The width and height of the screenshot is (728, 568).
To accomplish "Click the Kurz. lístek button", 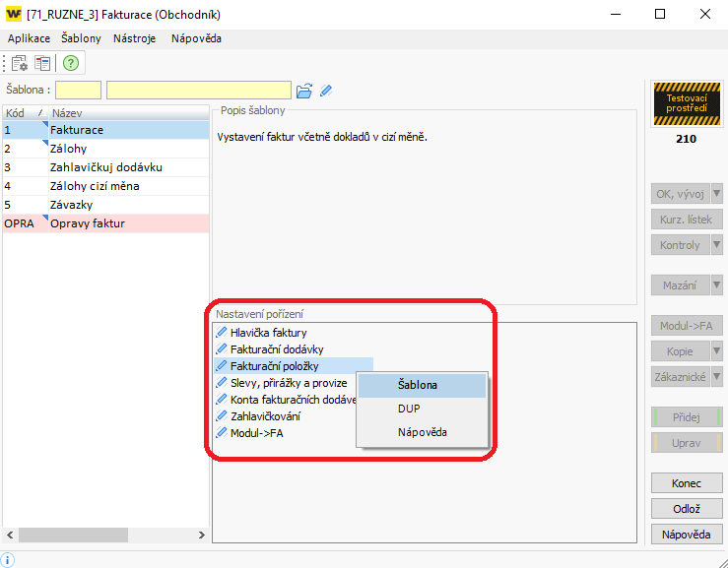I will pos(687,220).
